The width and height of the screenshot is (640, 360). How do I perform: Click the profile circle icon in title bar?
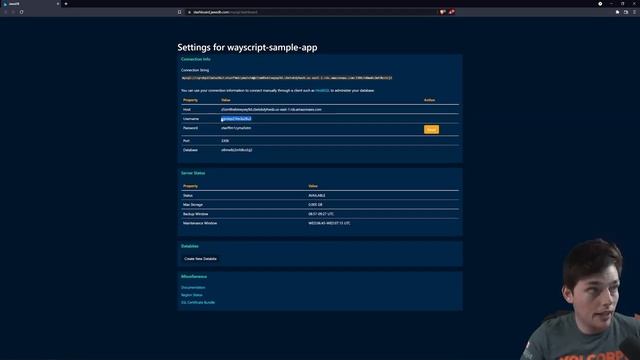click(x=600, y=4)
